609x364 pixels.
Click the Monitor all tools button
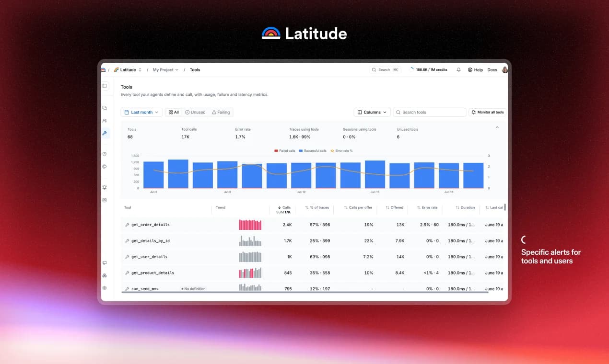pos(487,112)
